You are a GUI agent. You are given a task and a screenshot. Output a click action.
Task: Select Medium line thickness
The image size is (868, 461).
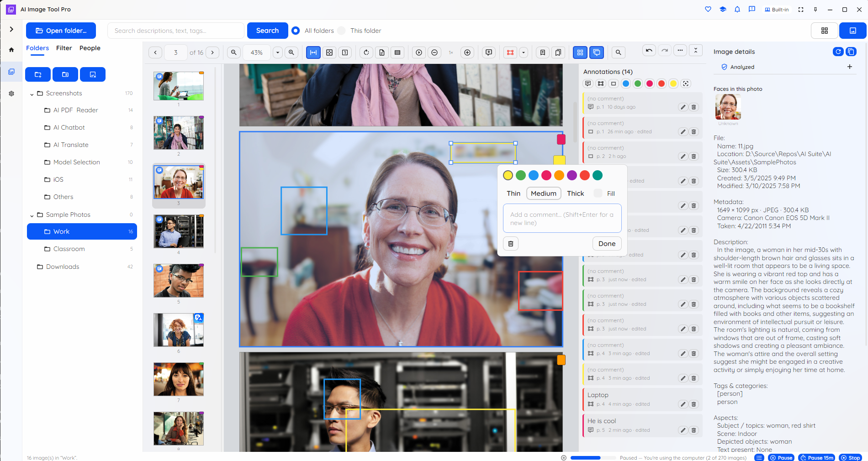tap(544, 194)
